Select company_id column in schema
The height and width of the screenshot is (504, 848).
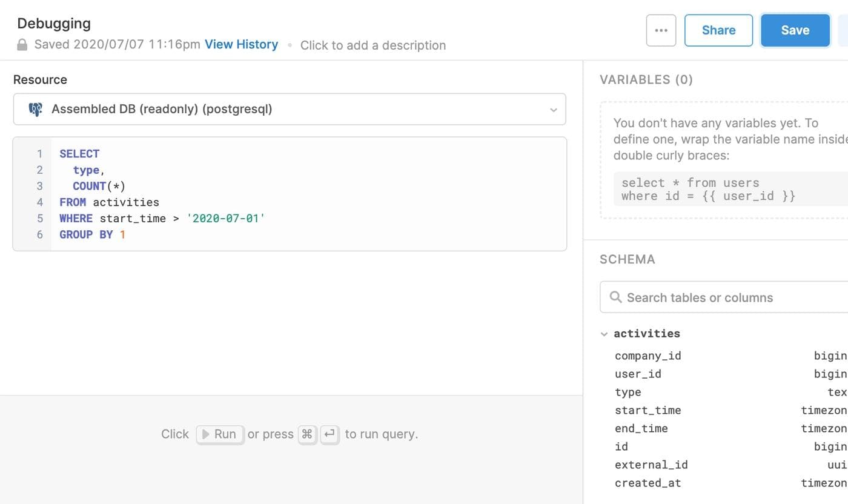[648, 356]
